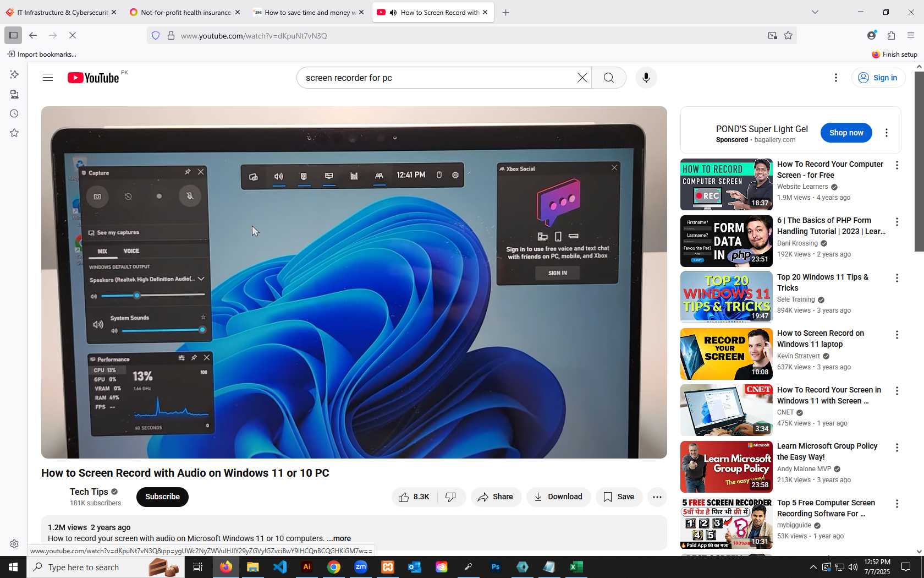Screen dimensions: 924x578
Task: Click the Shop now ad button
Action: (x=846, y=133)
